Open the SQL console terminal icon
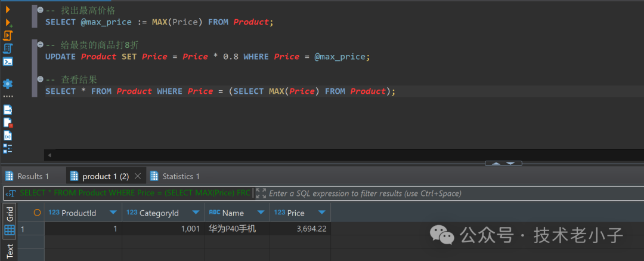This screenshot has width=644, height=261. (x=8, y=62)
